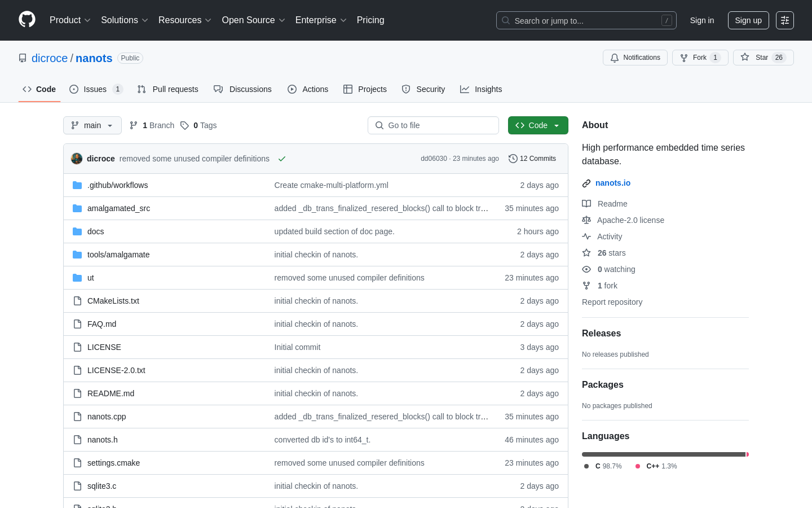
Task: Open the main branch selector dropdown
Action: click(x=92, y=125)
